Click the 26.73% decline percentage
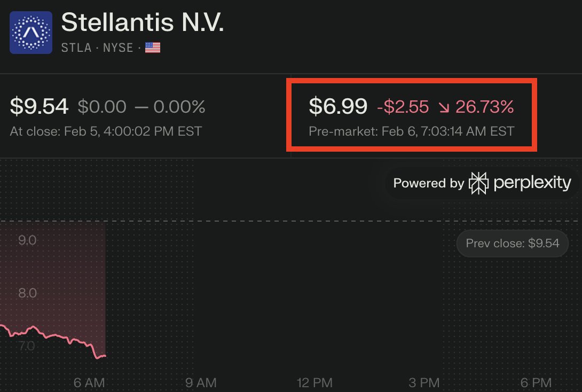Image resolution: width=582 pixels, height=392 pixels. tap(484, 107)
